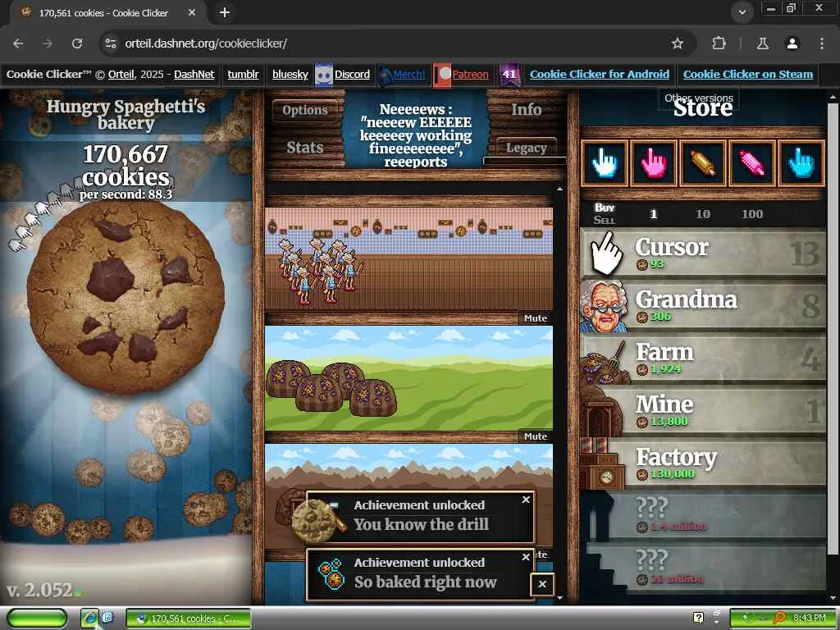Purchase a Mine building
840x630 pixels.
[x=703, y=410]
